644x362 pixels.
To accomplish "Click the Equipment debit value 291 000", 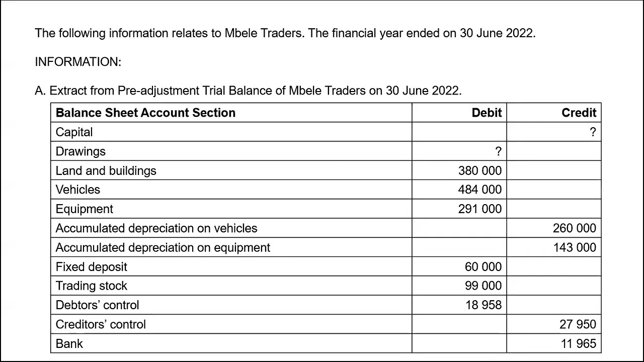I will coord(479,209).
